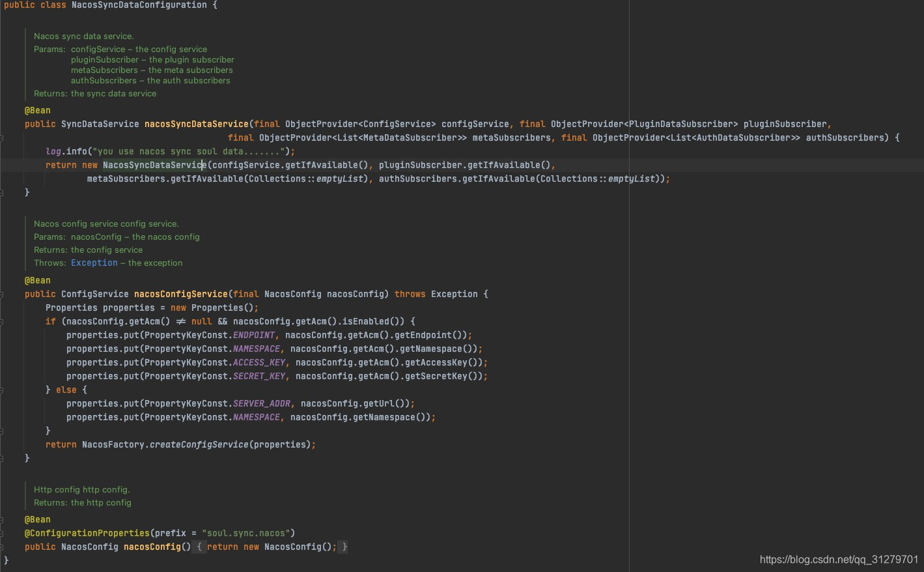924x572 pixels.
Task: Click 'metaSubscribers.getIfAvailable' call
Action: (x=165, y=179)
